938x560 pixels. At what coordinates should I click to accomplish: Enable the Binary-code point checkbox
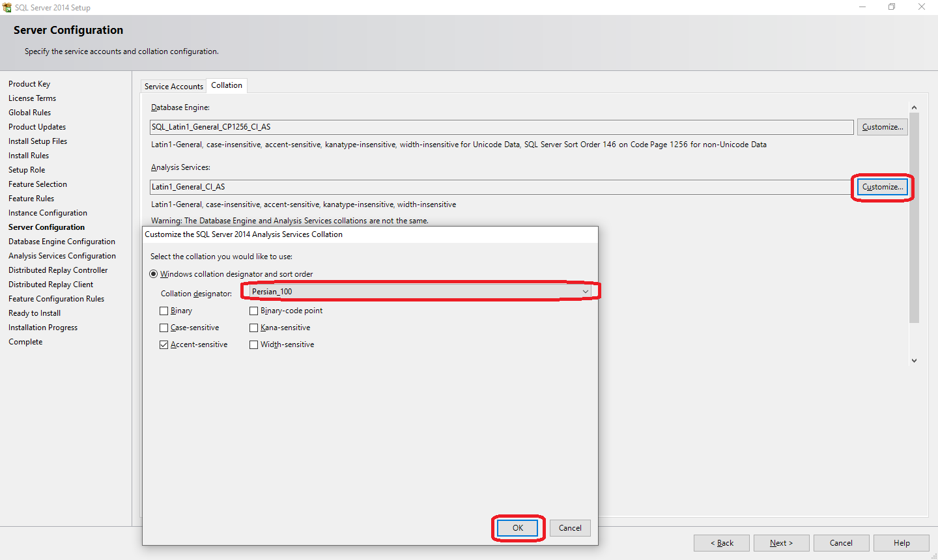pos(254,311)
